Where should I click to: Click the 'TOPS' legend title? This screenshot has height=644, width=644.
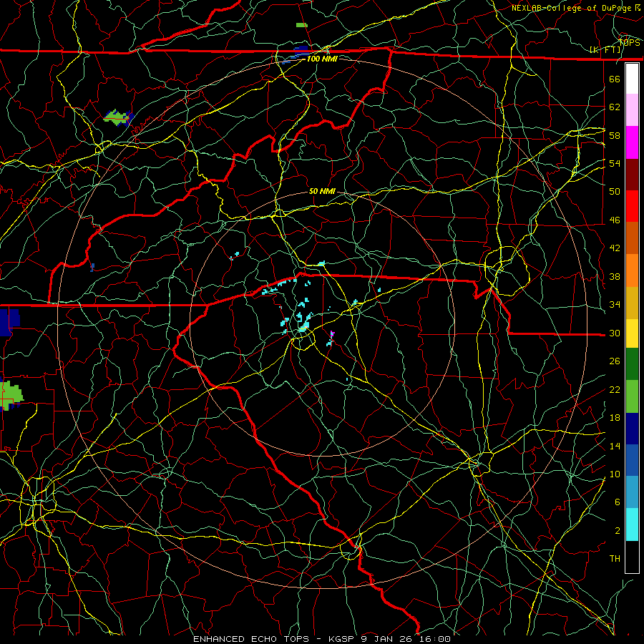[x=629, y=42]
